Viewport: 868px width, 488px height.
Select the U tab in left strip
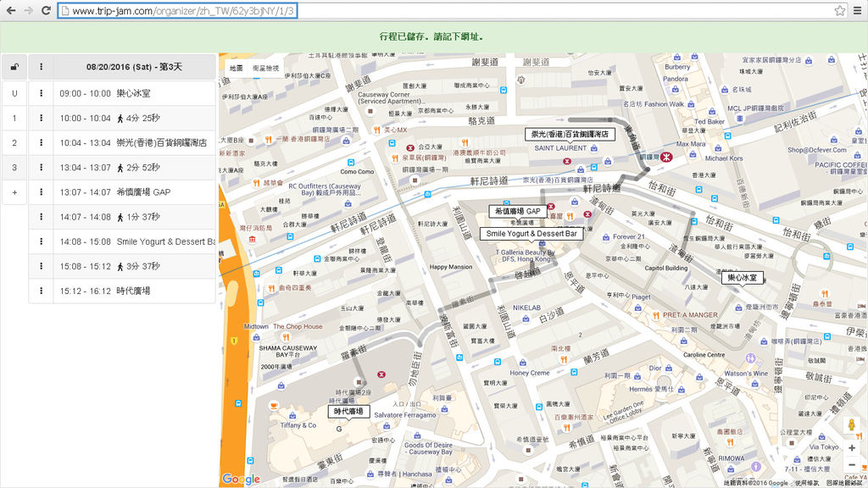[14, 93]
